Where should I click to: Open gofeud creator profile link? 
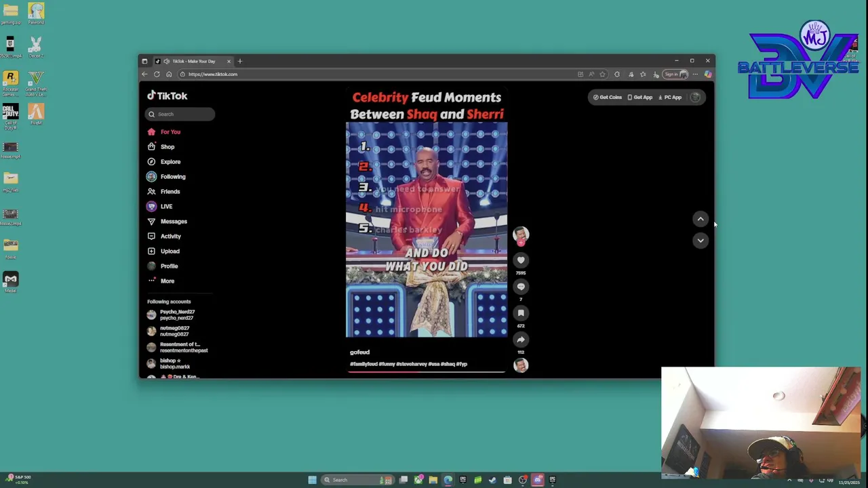[359, 352]
